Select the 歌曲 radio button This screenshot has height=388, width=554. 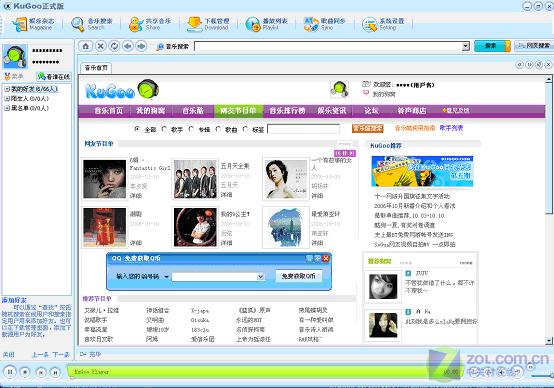(218, 129)
